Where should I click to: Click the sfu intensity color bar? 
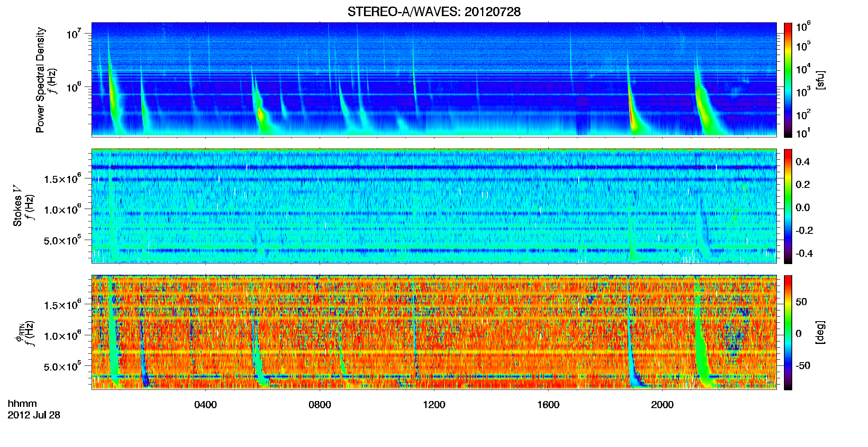pyautogui.click(x=788, y=80)
